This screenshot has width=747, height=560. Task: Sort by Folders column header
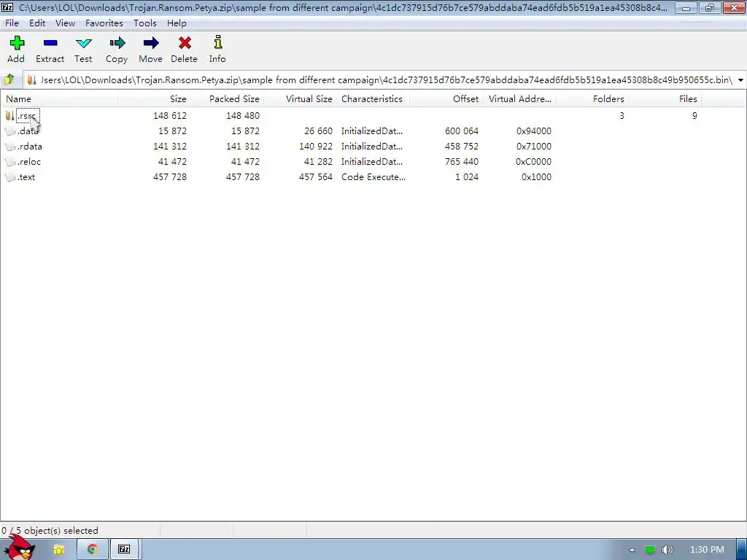tap(592, 99)
